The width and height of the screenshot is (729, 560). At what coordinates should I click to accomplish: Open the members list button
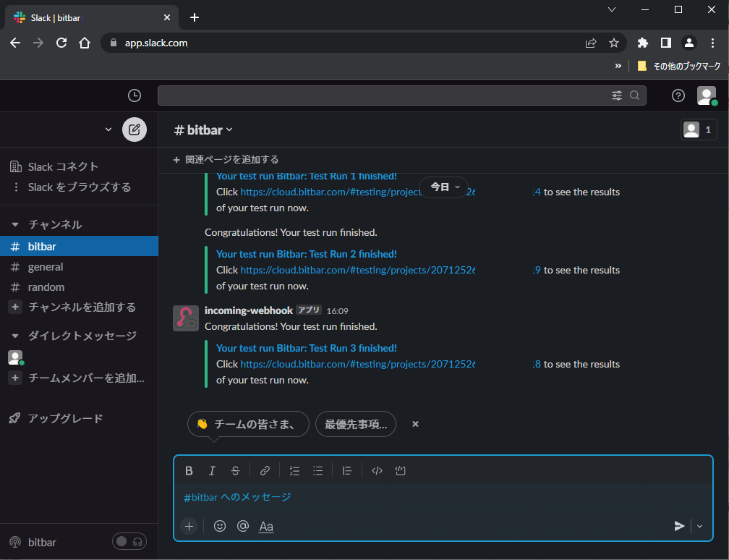(699, 130)
